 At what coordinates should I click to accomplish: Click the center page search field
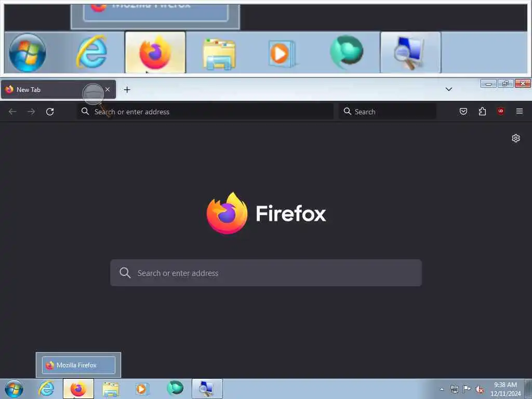point(266,273)
